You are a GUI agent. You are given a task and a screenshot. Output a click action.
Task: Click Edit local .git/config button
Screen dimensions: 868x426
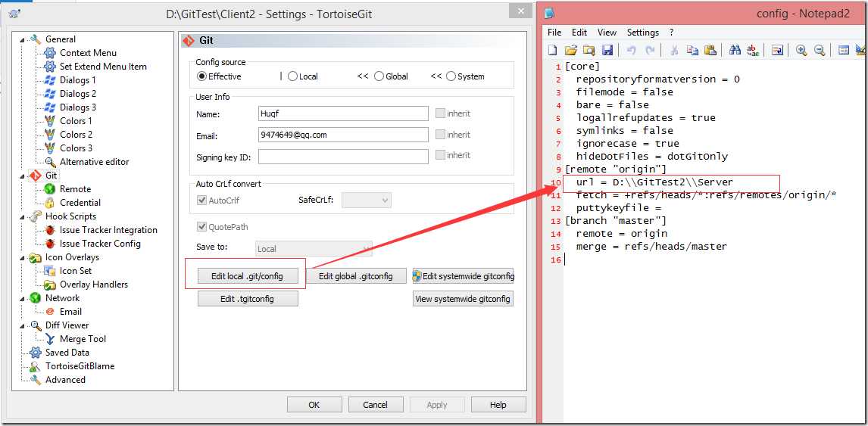[248, 276]
